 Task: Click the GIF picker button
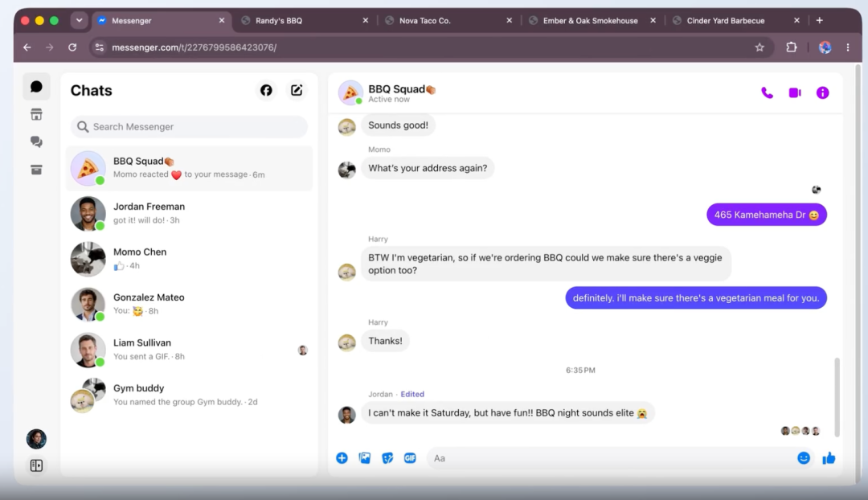(x=410, y=458)
